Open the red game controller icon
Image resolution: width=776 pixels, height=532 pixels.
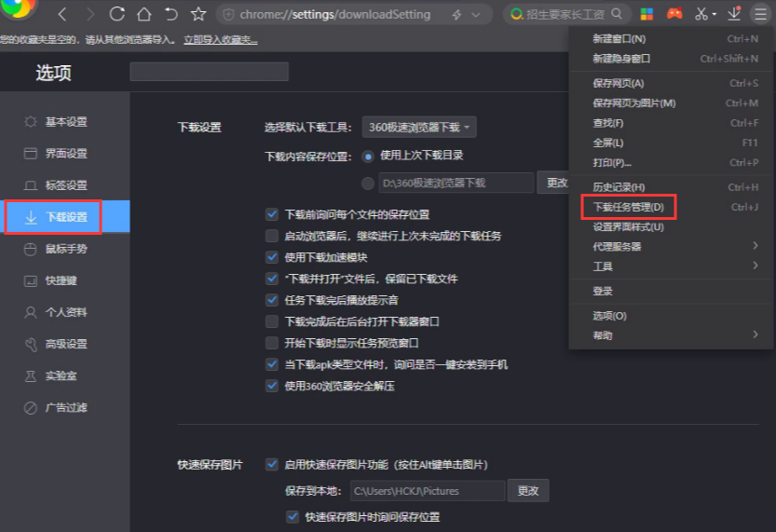click(x=674, y=14)
